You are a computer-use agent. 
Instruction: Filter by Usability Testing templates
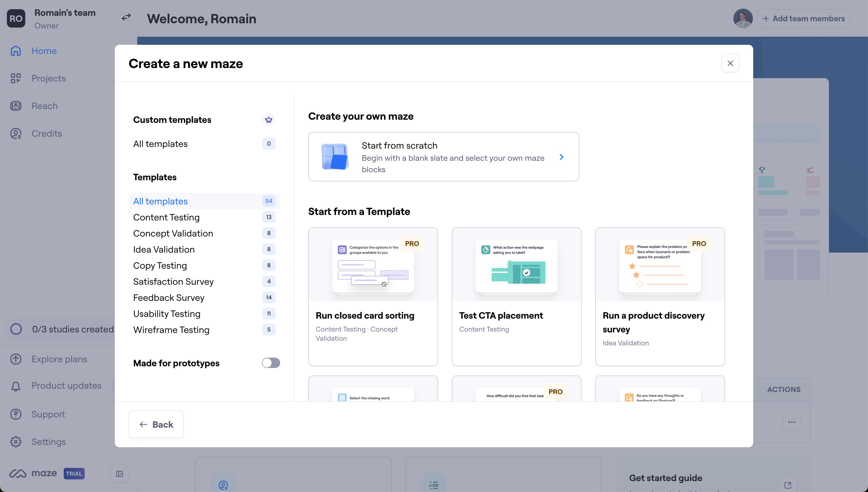point(204,313)
